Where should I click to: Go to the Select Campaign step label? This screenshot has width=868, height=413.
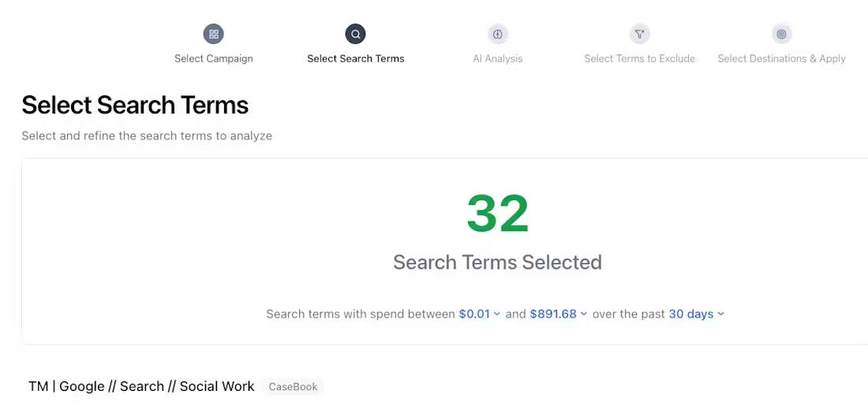click(x=214, y=58)
